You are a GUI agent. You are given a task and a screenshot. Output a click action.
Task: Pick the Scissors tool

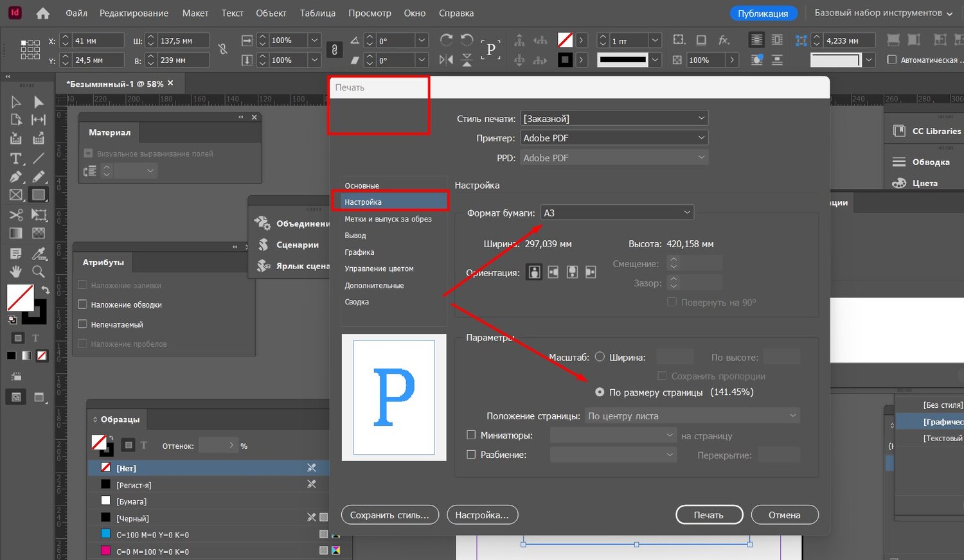click(16, 214)
